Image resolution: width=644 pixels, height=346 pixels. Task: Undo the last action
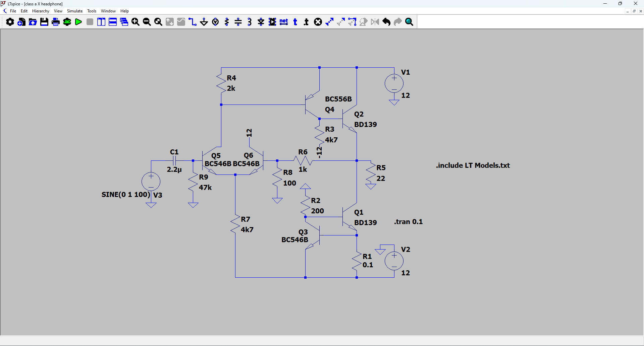click(386, 22)
